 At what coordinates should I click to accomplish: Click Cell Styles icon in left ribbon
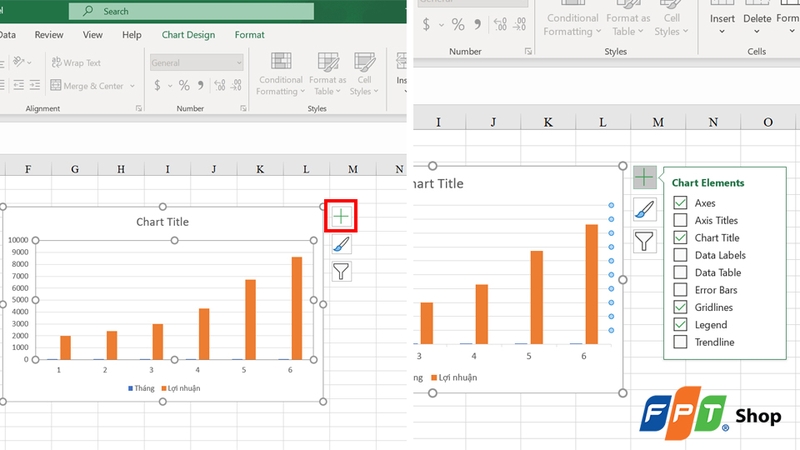pyautogui.click(x=364, y=74)
